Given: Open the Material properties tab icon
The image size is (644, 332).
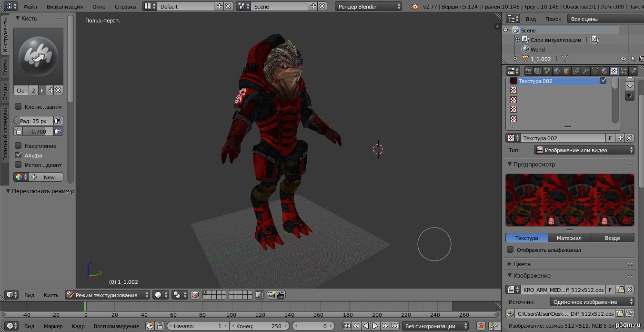Looking at the screenshot, I should (x=604, y=71).
